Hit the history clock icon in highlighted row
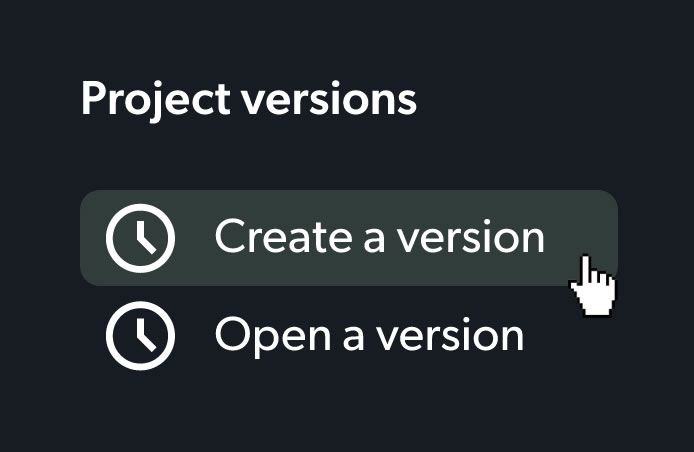 tap(140, 239)
